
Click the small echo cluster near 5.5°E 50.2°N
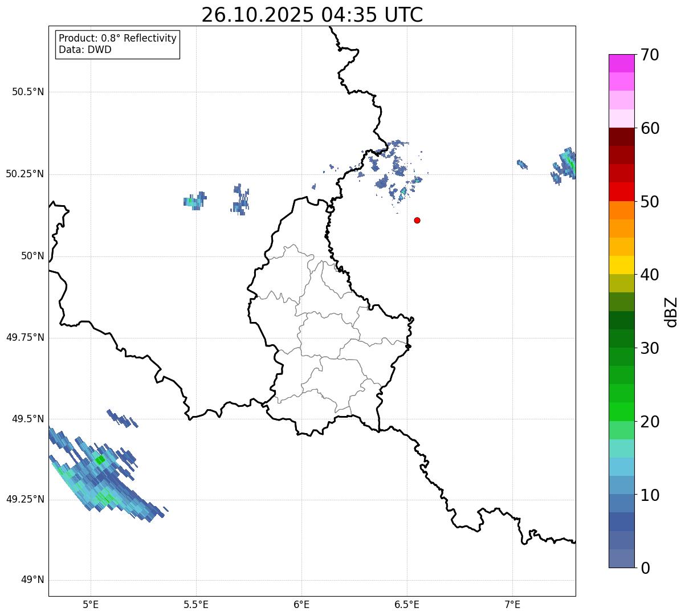pyautogui.click(x=194, y=201)
